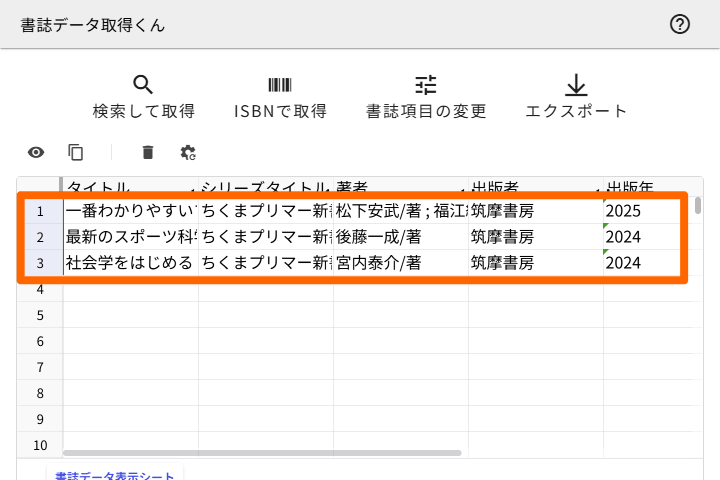Screen dimensions: 720x480
Task: Open ISBNで取得 via the barcode icon
Action: coord(280,85)
